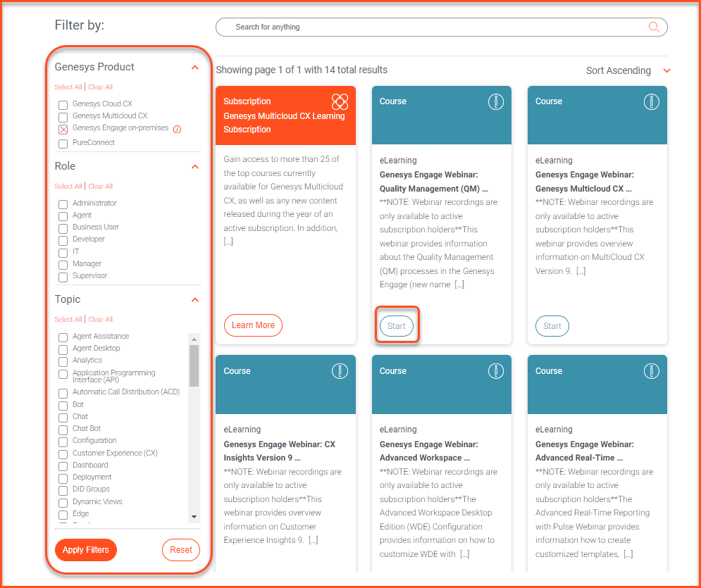Open Advanced Workspace webinar course title
This screenshot has height=588, width=701.
[x=429, y=451]
